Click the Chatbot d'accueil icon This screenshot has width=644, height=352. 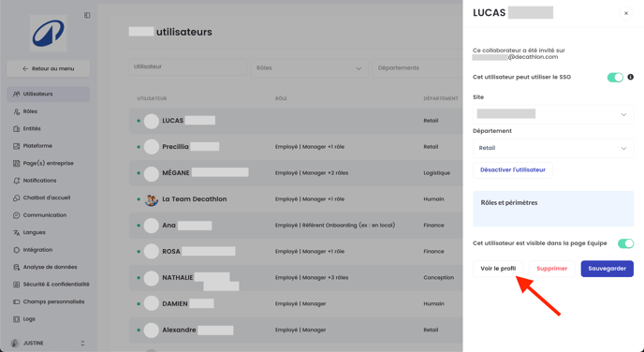click(x=17, y=198)
